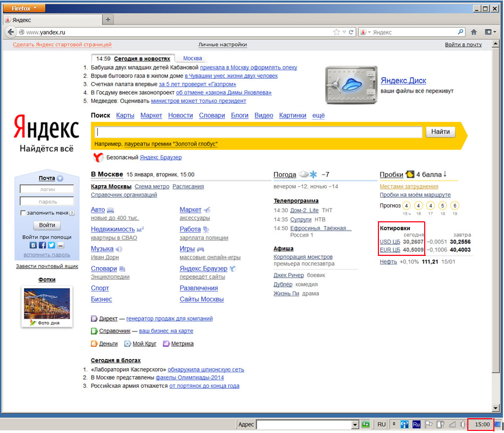
Task: Click traffic forecast circle for 18 hours
Action: 443,205
